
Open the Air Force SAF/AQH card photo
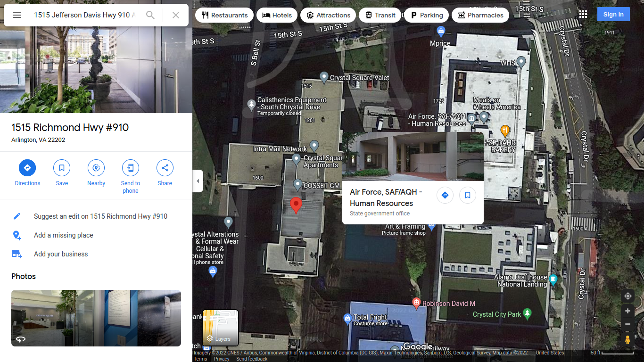pyautogui.click(x=413, y=156)
